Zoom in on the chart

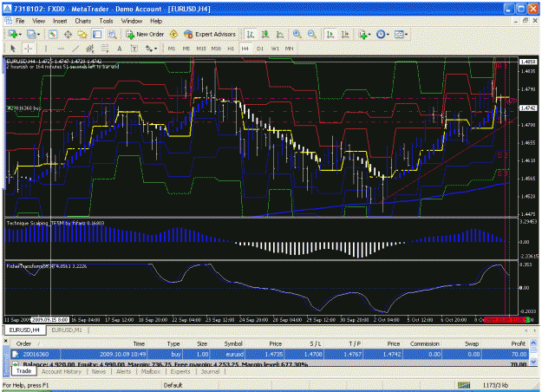click(x=297, y=34)
